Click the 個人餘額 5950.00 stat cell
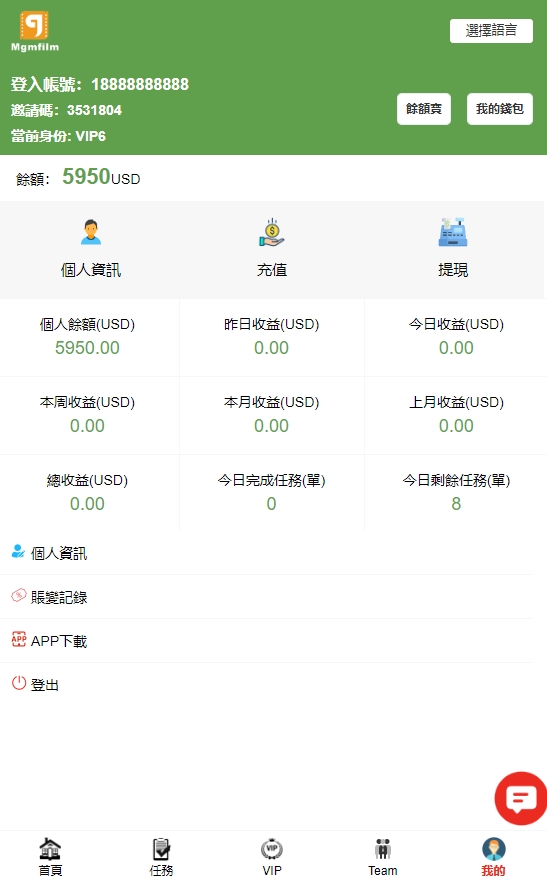This screenshot has height=881, width=547. [88, 337]
